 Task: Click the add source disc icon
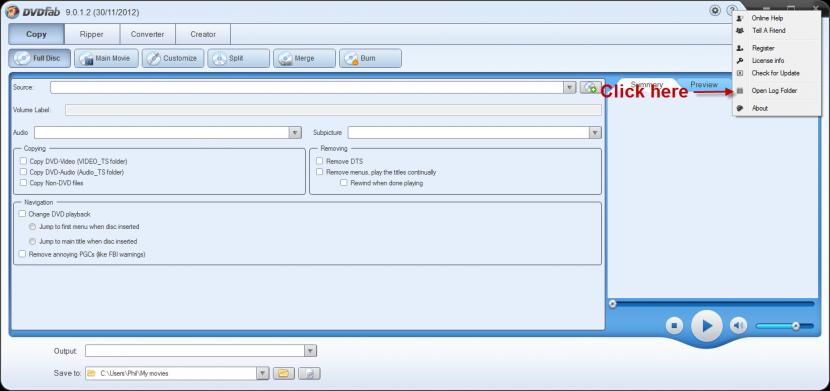pos(590,87)
